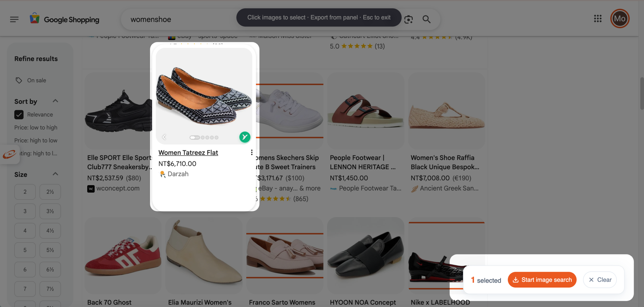Open Womens Skechers Skip Sweet Trainers listing
This screenshot has height=307, width=644.
tap(287, 162)
